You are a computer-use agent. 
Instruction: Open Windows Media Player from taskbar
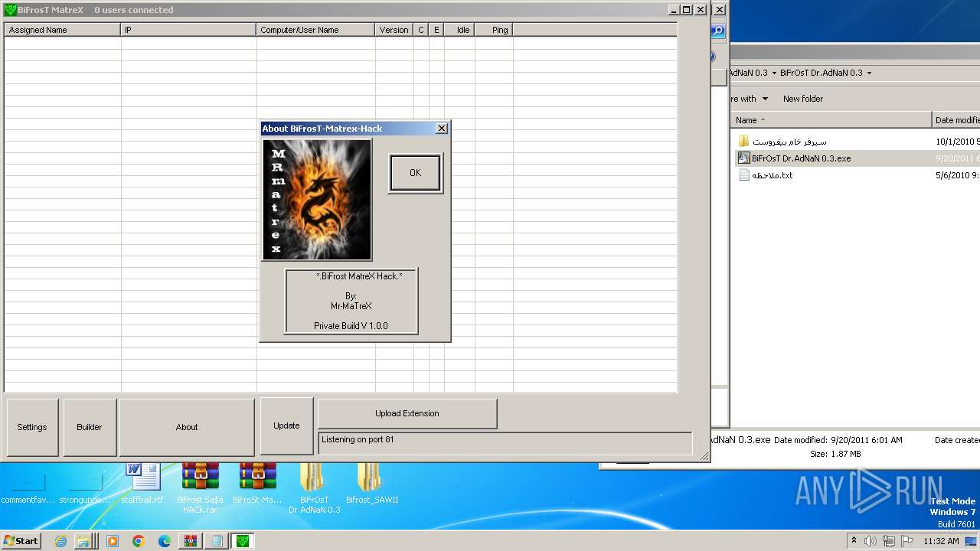click(113, 541)
